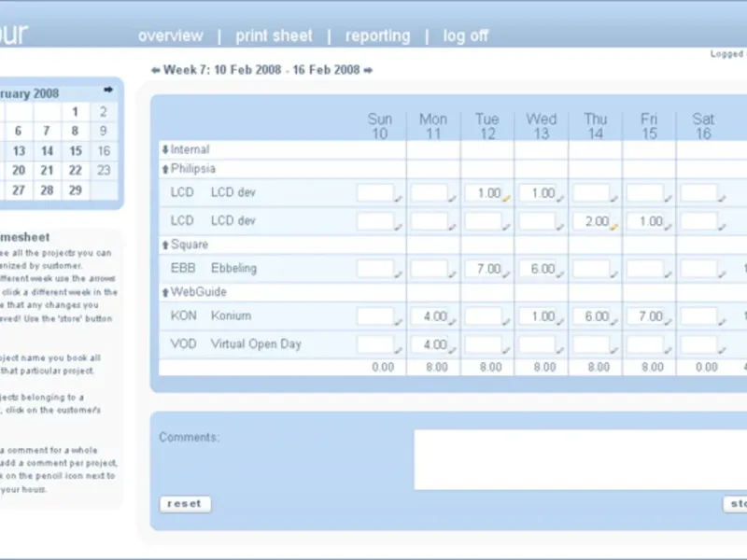Click the Wed 13 column header
Screen dimensions: 747x560
(542, 126)
